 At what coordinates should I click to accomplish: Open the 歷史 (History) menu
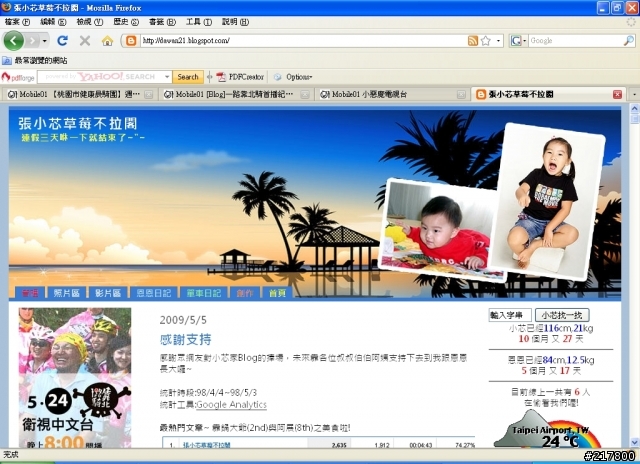126,22
